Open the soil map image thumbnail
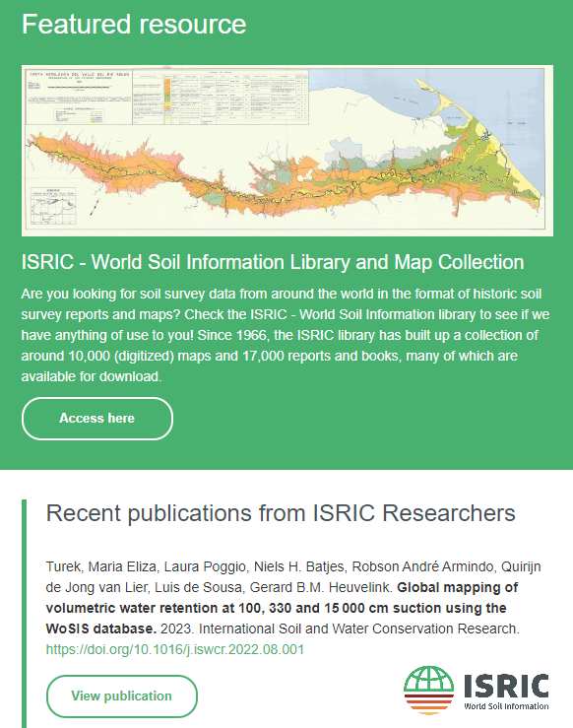Image resolution: width=573 pixels, height=728 pixels. click(287, 151)
